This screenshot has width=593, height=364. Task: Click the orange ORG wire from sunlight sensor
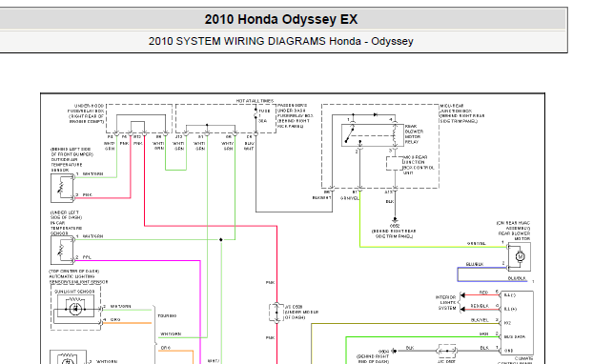click(x=127, y=323)
